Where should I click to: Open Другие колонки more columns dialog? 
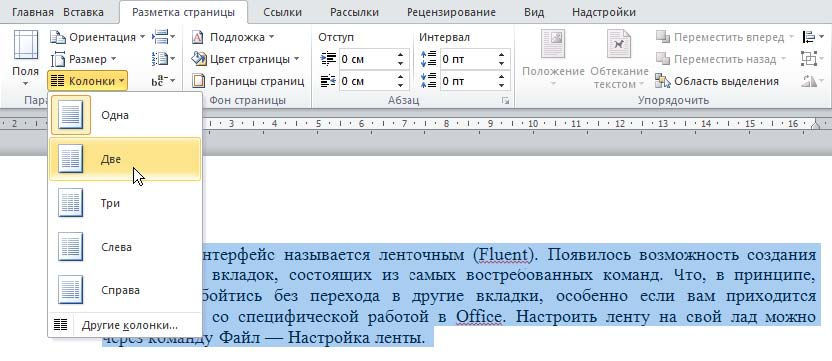point(125,325)
